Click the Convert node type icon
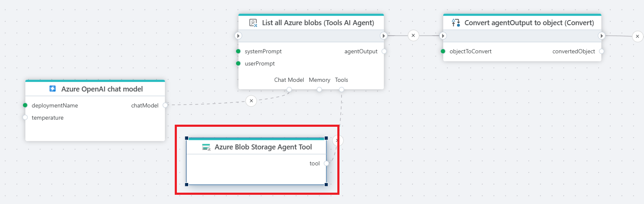Image resolution: width=644 pixels, height=204 pixels. tap(455, 23)
